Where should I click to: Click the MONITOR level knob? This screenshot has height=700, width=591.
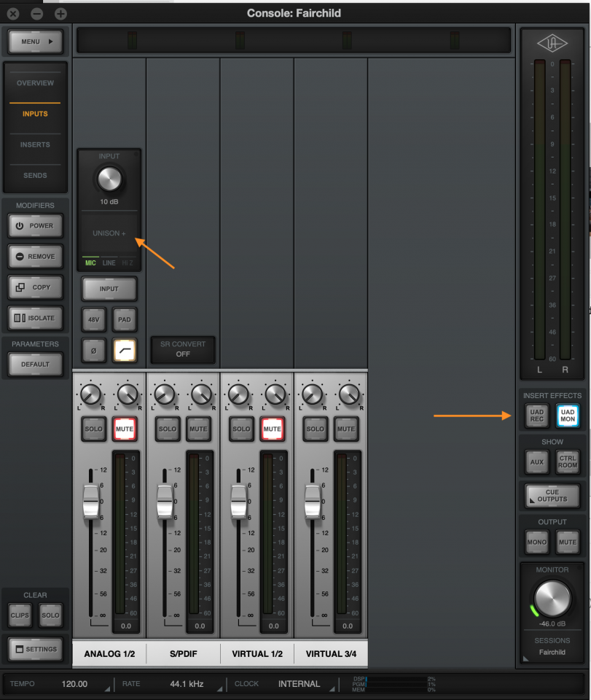(552, 599)
